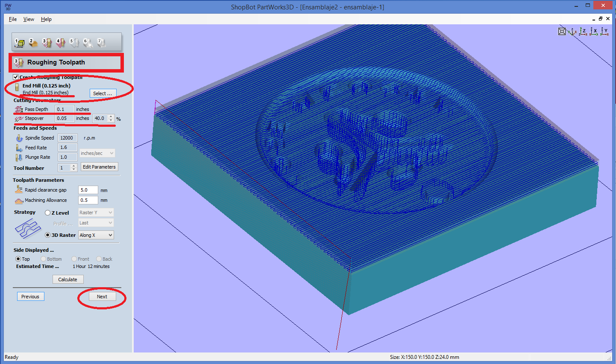The height and width of the screenshot is (364, 616).
Task: View model down the Z axis
Action: pos(583,31)
